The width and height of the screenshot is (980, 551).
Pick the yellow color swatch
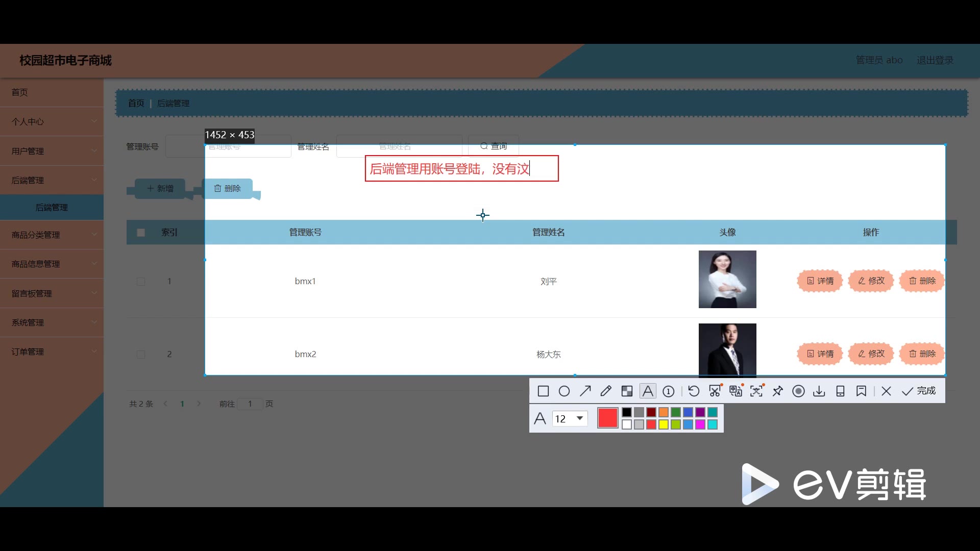pos(664,424)
